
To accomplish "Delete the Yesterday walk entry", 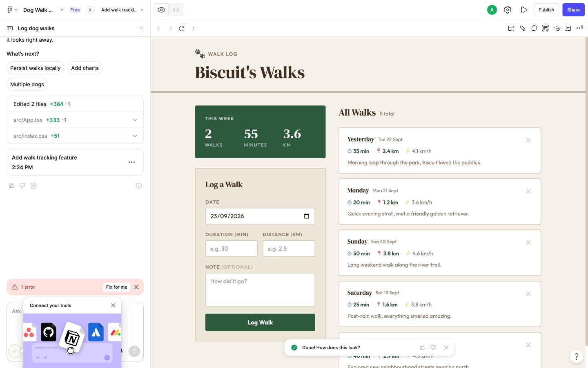I will 528,140.
